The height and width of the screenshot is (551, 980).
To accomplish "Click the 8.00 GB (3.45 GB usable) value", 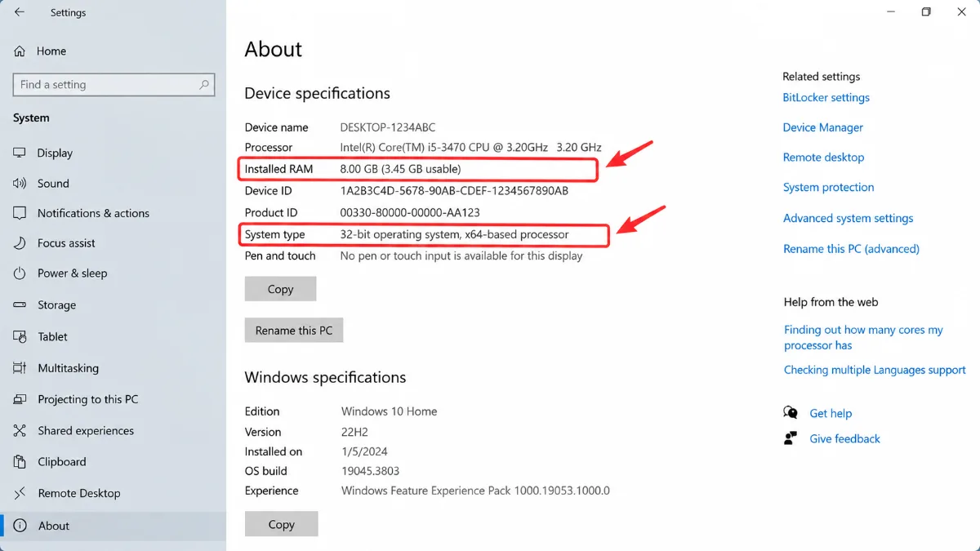I will (400, 169).
